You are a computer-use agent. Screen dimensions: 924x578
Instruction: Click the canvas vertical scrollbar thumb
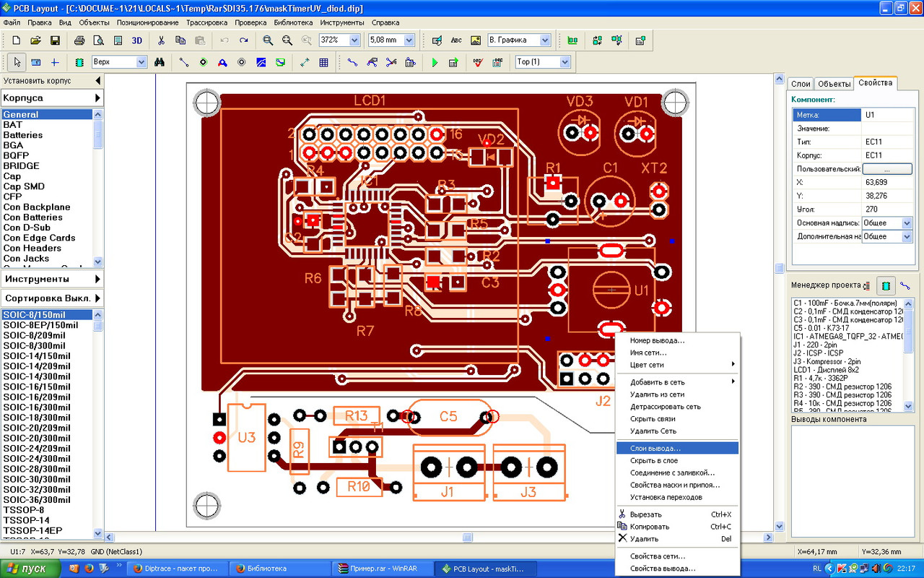[779, 268]
